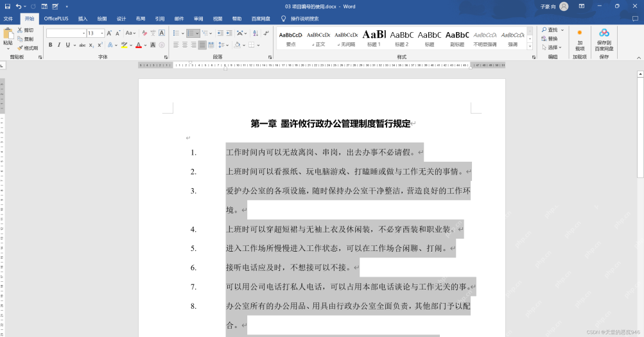Click the Decrease Indent icon
Viewport: 644px width, 337px height.
click(x=221, y=33)
